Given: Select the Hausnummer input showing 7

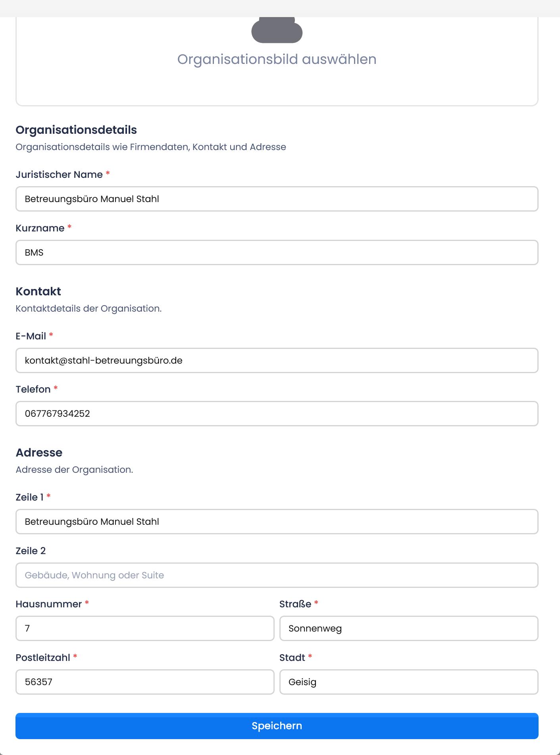Looking at the screenshot, I should [145, 628].
